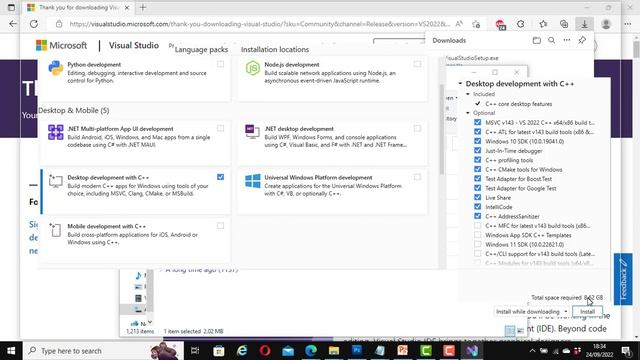
Task: Show hidden icons in system tray
Action: 532,351
